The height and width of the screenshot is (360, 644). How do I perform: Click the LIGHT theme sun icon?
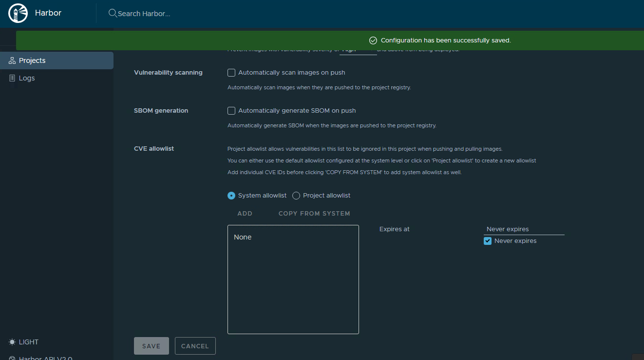click(x=12, y=342)
